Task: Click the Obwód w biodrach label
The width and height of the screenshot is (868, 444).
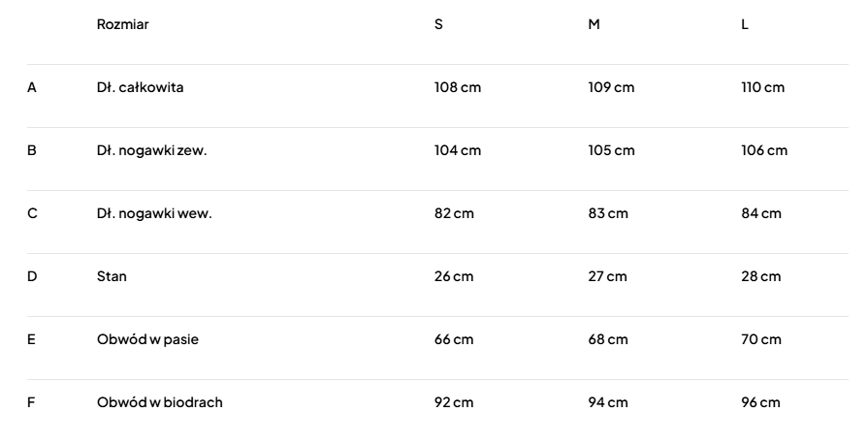Action: tap(159, 402)
